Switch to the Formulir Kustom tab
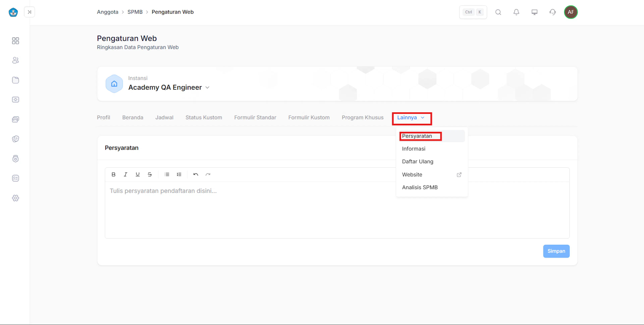This screenshot has width=644, height=325. click(x=309, y=118)
